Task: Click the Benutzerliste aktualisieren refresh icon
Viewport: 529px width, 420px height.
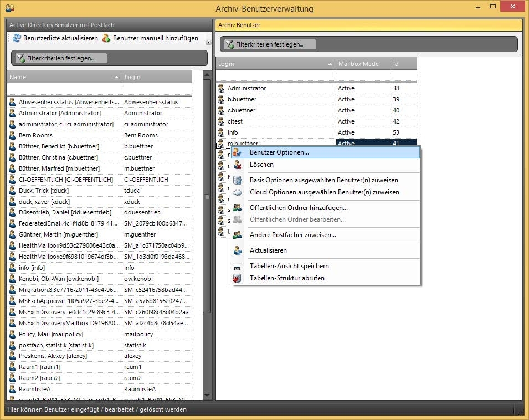Action: pyautogui.click(x=17, y=38)
